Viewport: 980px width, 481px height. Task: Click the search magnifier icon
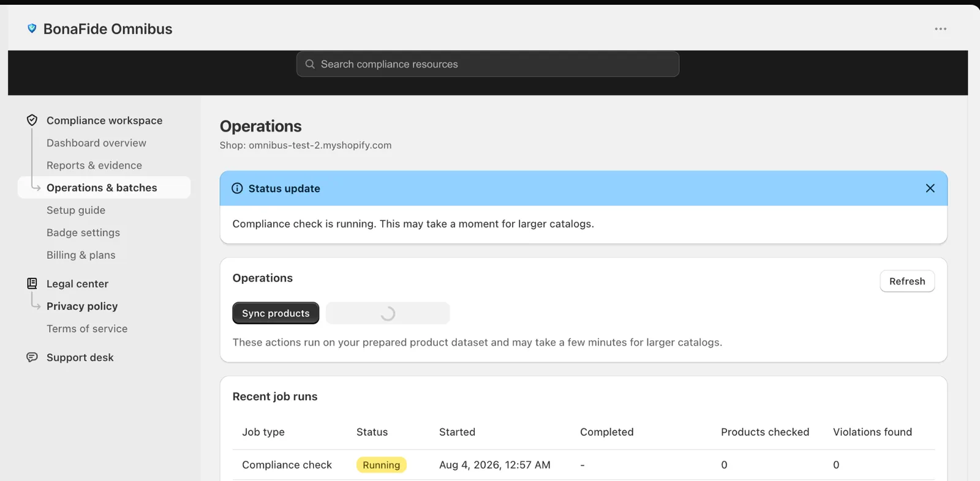click(310, 64)
